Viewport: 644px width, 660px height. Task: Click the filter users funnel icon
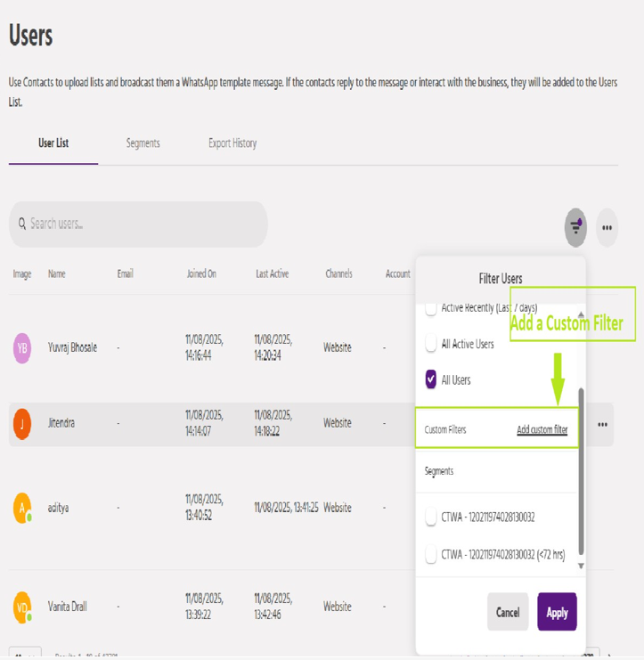point(575,228)
